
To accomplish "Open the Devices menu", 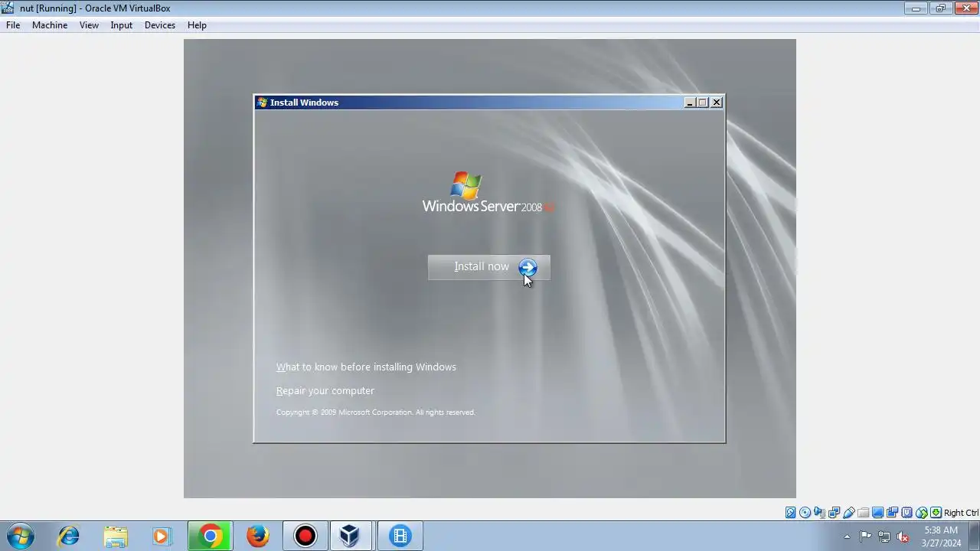I will pos(160,25).
